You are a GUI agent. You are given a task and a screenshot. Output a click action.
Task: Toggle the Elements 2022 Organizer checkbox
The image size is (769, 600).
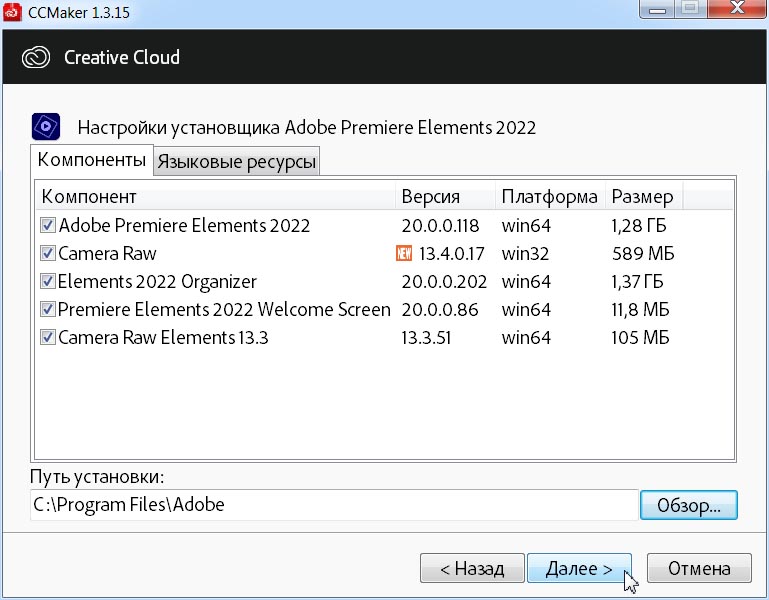coord(48,281)
